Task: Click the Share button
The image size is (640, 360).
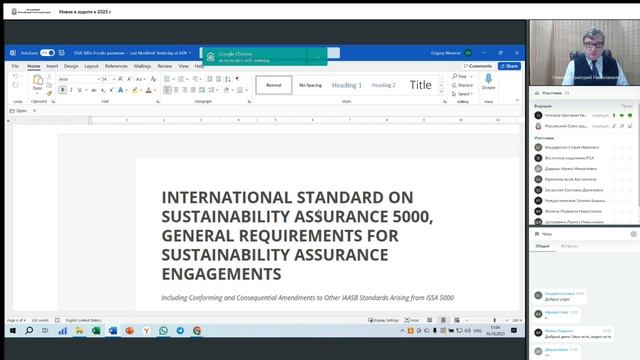Action: (509, 66)
